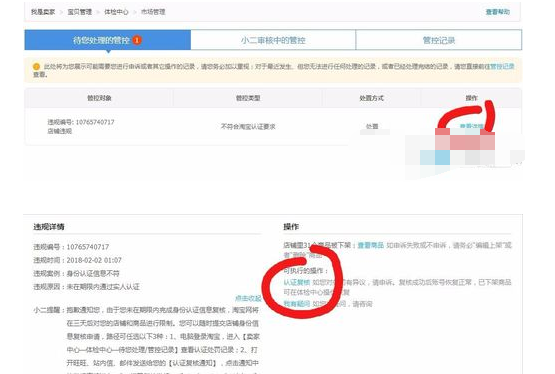Viewport: 555px width, 374px height.
Task: Open the 管控记录 tab
Action: click(x=439, y=40)
